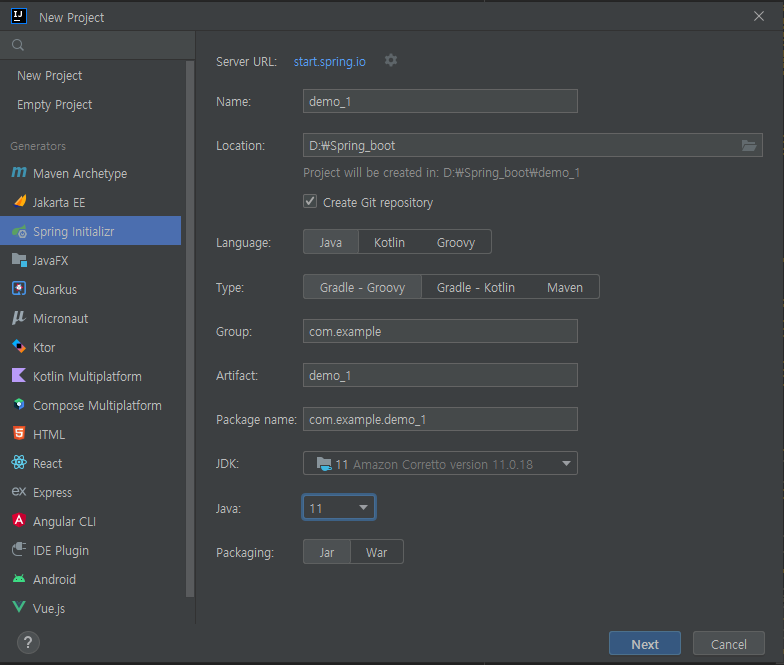This screenshot has width=784, height=665.
Task: Select IDE Plugin generator
Action: tap(90, 550)
